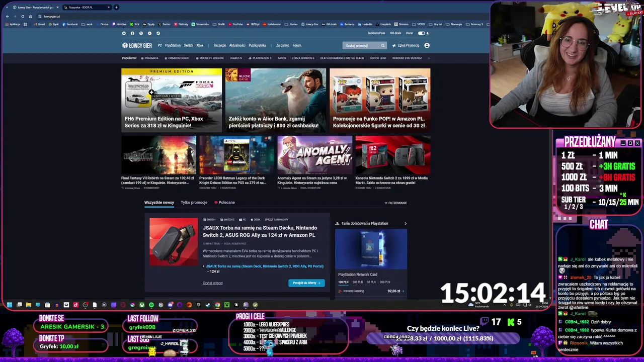Open the Za darmo link
This screenshot has width=644, height=362.
point(283,45)
